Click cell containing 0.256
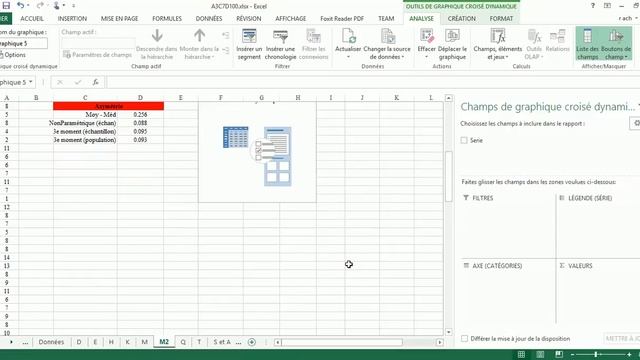 (140, 115)
